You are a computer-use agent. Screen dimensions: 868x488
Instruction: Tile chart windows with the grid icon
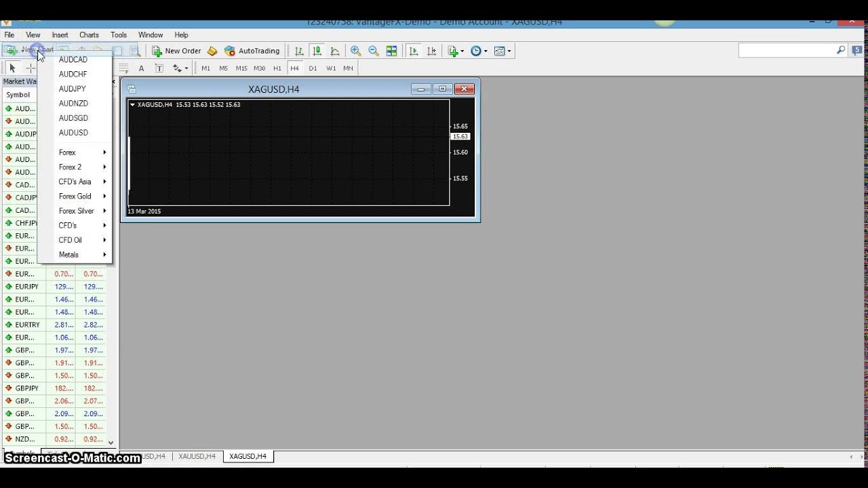[x=391, y=51]
